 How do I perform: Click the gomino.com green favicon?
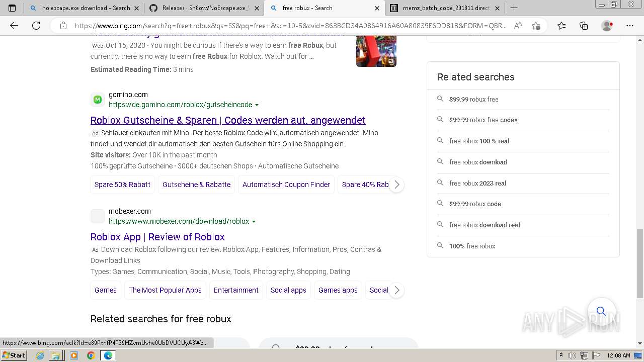[x=98, y=100]
